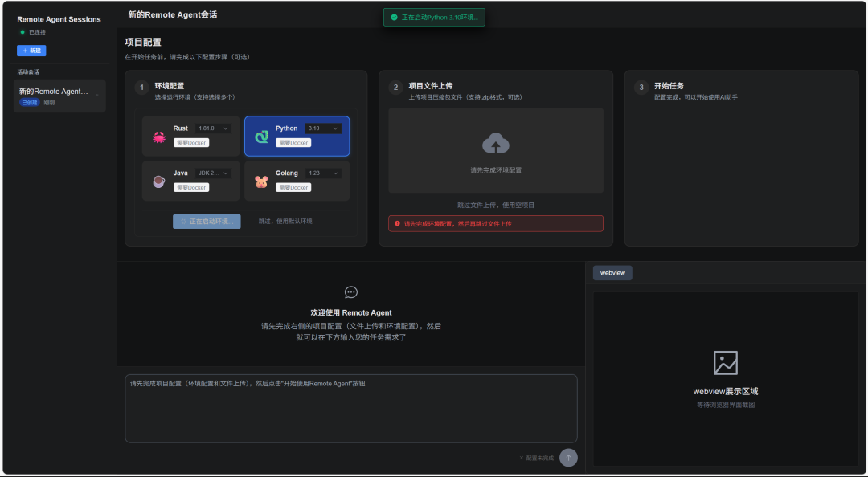Click the webview image placeholder icon
The image size is (868, 477).
click(x=725, y=363)
